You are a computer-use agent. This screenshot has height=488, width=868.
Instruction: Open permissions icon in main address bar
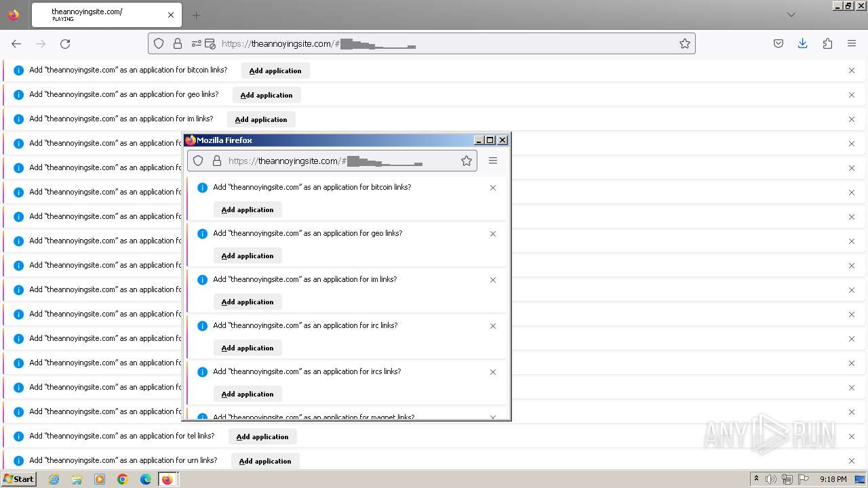click(197, 43)
